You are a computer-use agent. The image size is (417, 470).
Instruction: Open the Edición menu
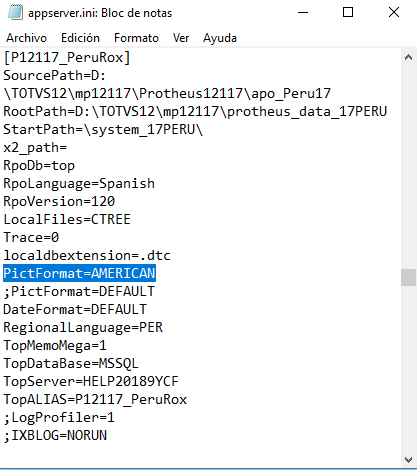point(80,38)
